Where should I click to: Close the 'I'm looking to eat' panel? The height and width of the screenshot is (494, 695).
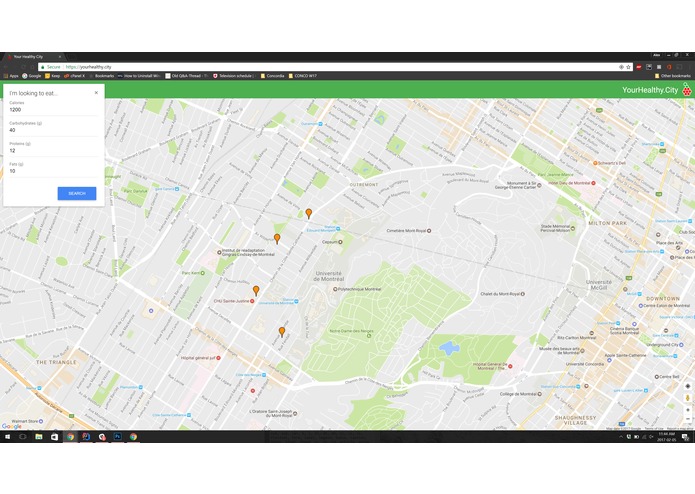pos(96,93)
